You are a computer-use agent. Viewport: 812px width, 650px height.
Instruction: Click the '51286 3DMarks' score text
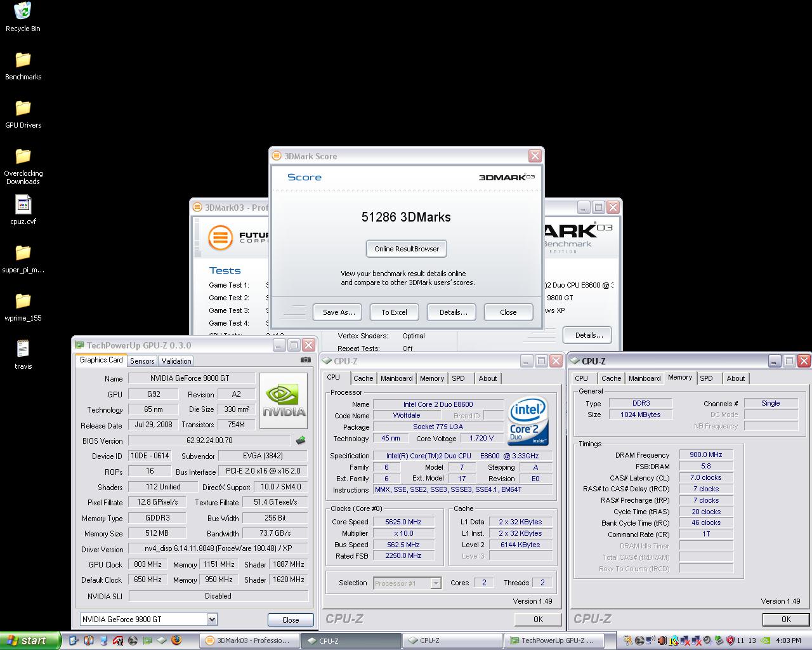tap(406, 217)
